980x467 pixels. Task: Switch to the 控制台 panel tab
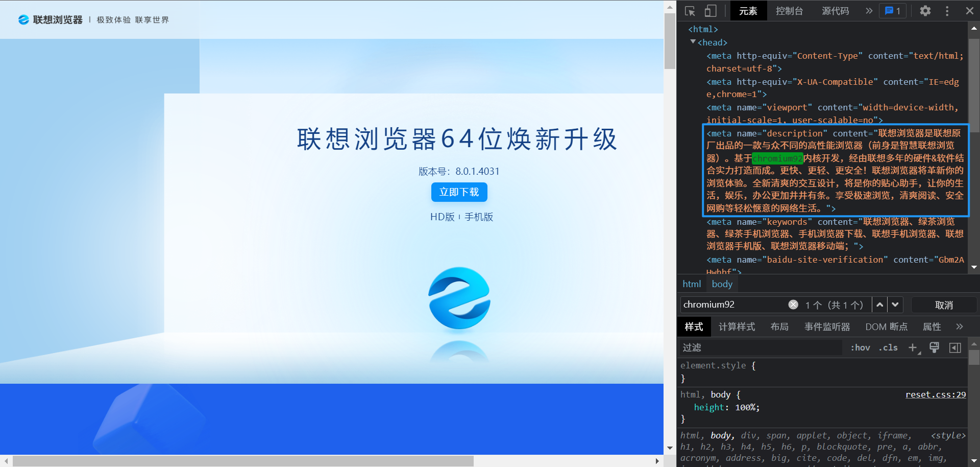(790, 11)
